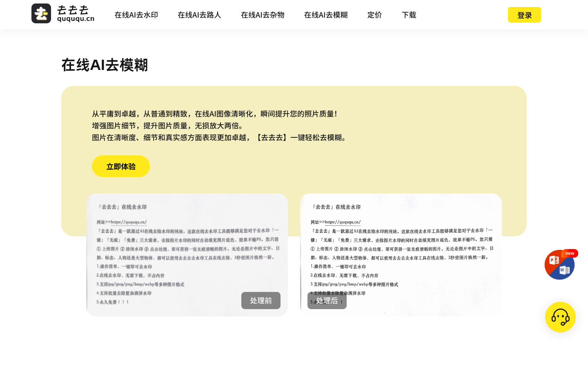Viewport: 588px width, 368px height.
Task: Click the 增强图片细节 description line
Action: (x=167, y=126)
